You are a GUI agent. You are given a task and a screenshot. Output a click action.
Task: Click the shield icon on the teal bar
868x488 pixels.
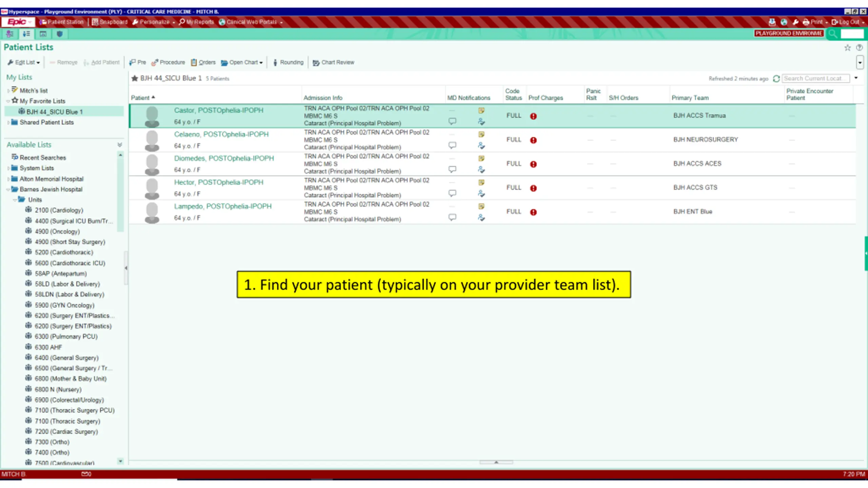(x=60, y=34)
